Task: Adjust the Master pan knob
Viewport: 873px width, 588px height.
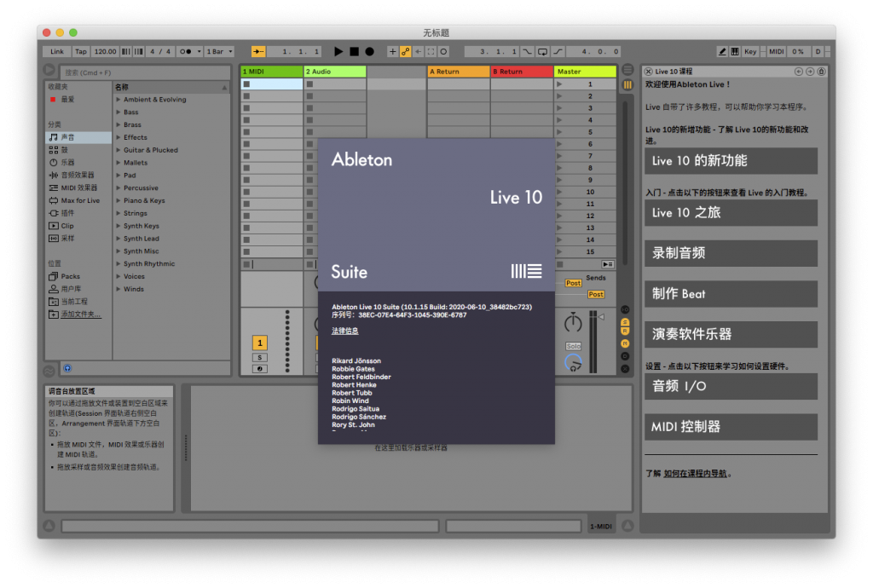Action: tap(573, 323)
